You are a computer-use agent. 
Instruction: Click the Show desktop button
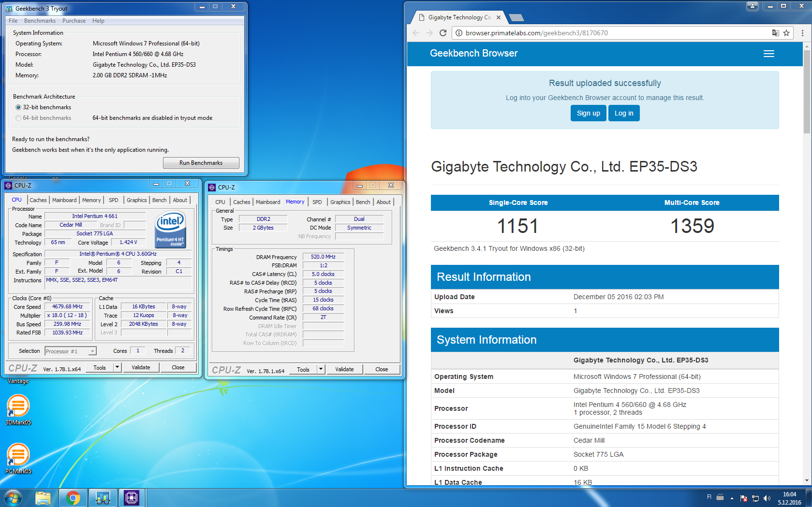[809, 498]
